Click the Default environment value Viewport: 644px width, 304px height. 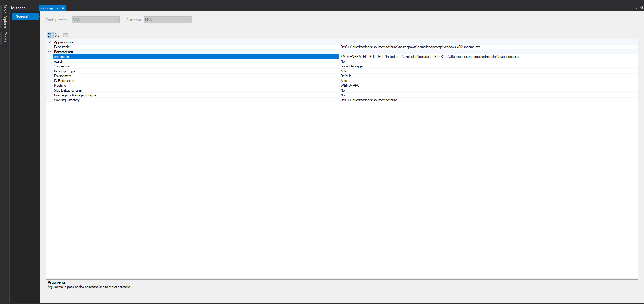click(346, 76)
